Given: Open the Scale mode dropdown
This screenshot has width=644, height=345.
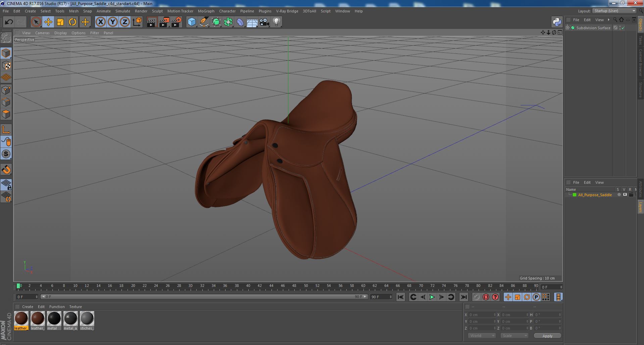Looking at the screenshot, I should 514,336.
